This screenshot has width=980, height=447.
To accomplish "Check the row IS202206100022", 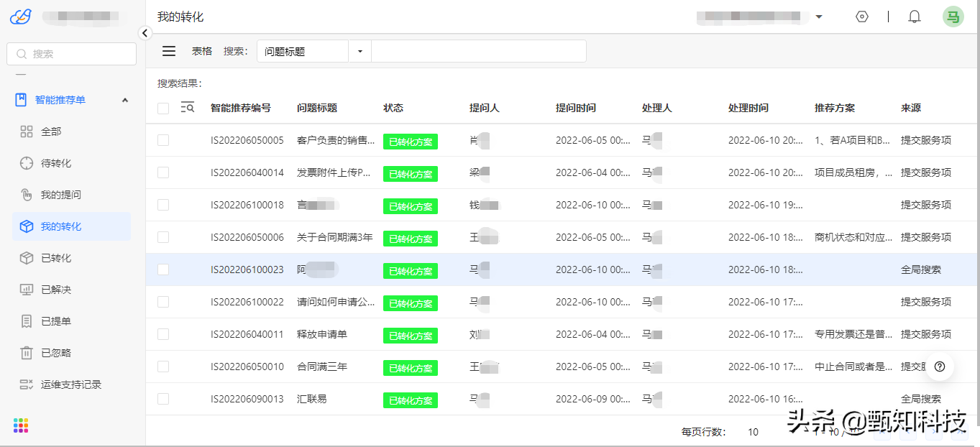I will 163,302.
